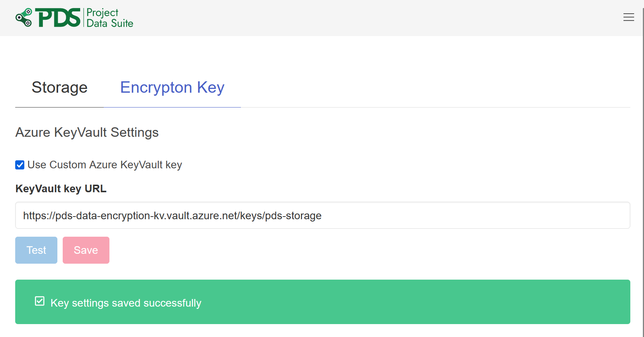Click the PDS Project Data Suite logo
Viewport: 644px width, 337px height.
[74, 17]
